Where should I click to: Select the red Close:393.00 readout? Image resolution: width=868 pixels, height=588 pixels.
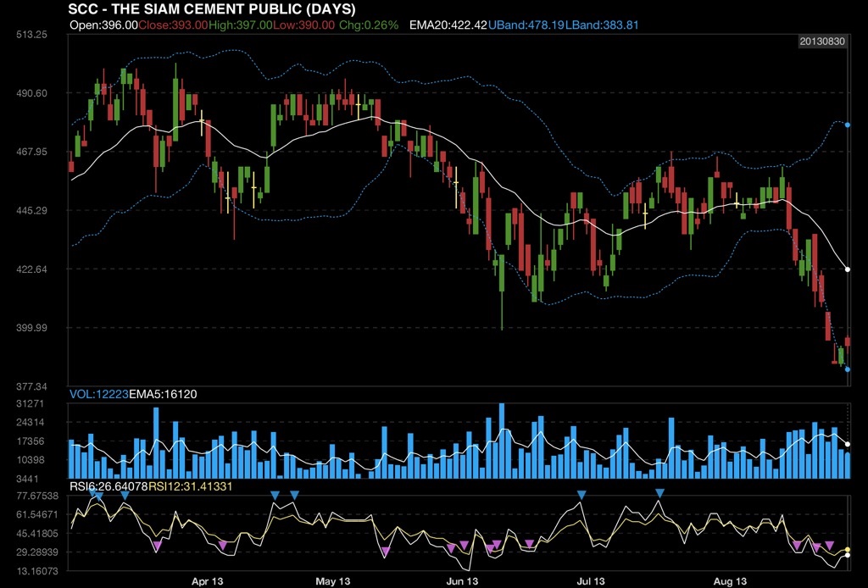coord(173,25)
